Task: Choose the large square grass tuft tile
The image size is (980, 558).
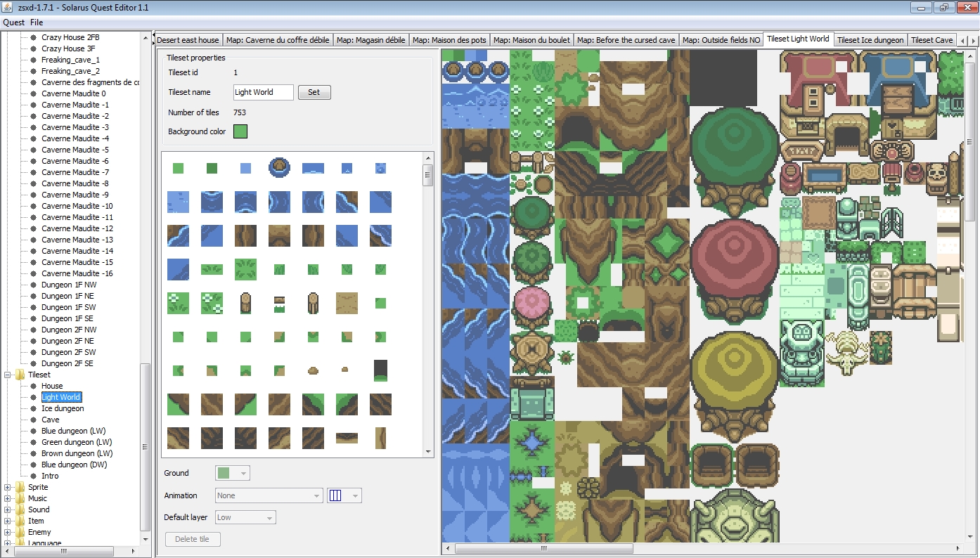Action: [245, 269]
